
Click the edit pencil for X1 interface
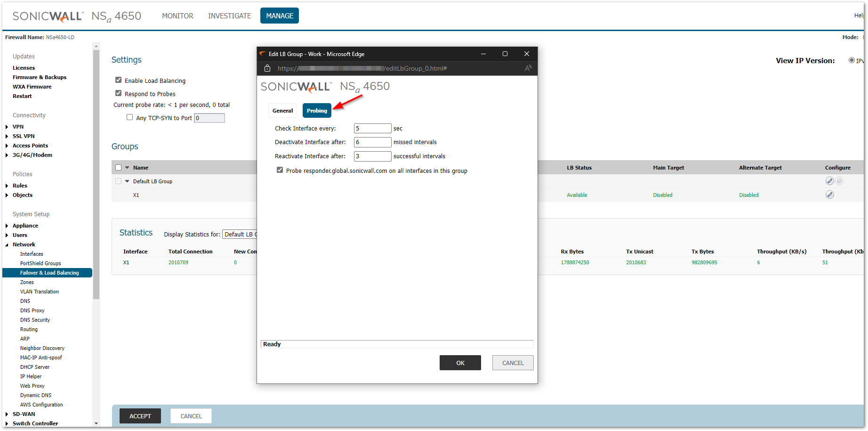point(829,195)
